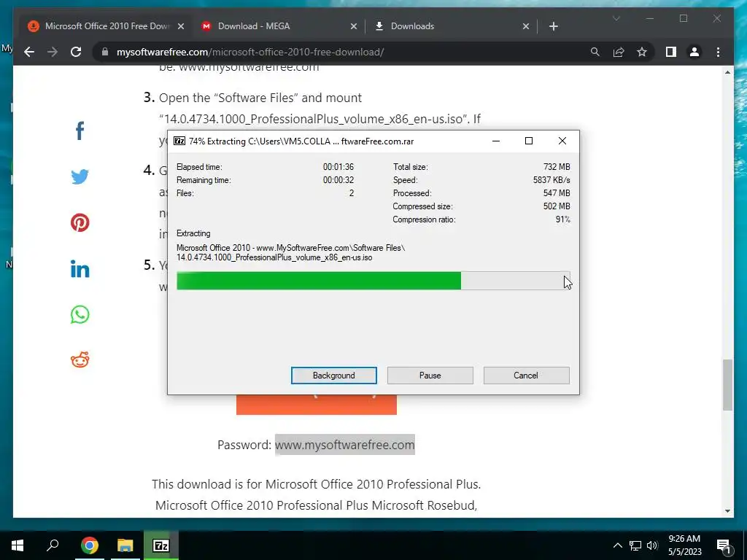This screenshot has height=560, width=747.
Task: View site information lock icon
Action: [105, 52]
